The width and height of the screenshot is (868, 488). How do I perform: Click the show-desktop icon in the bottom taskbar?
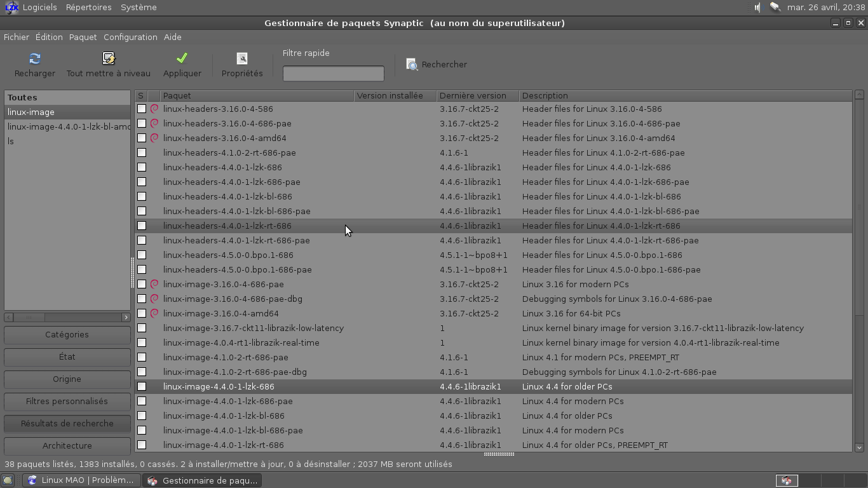coord(8,480)
